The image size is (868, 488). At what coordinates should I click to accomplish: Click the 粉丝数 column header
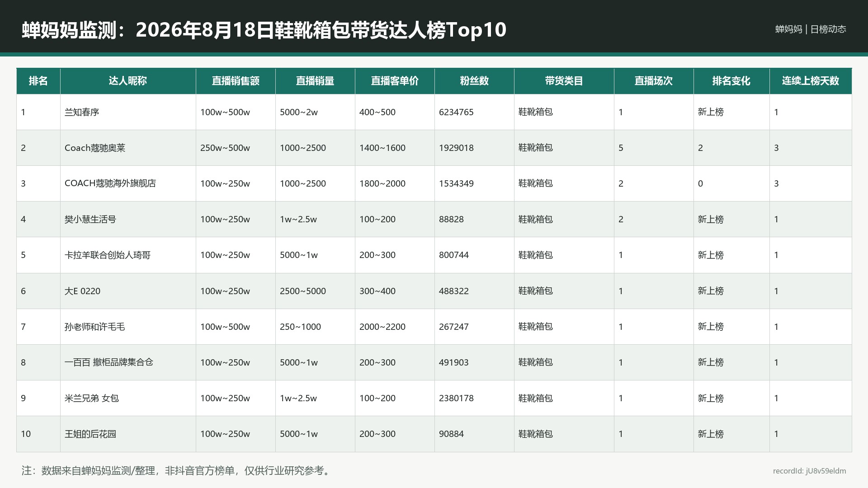coord(474,81)
